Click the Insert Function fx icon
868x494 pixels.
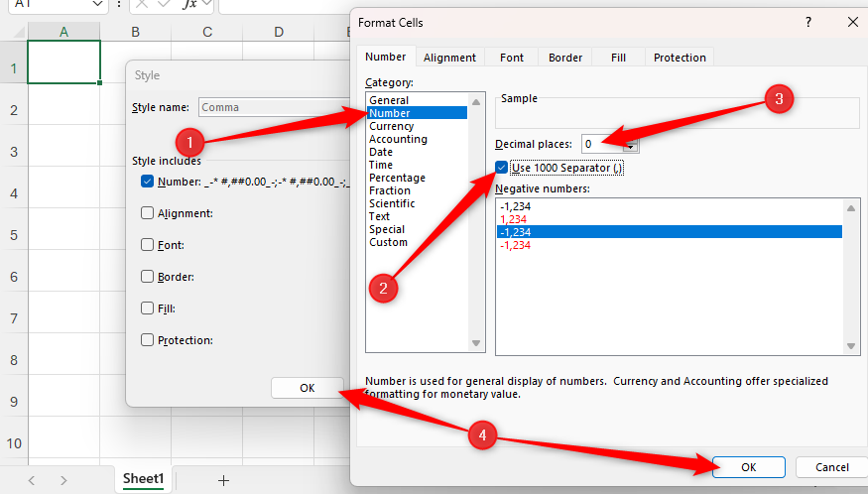tap(190, 4)
